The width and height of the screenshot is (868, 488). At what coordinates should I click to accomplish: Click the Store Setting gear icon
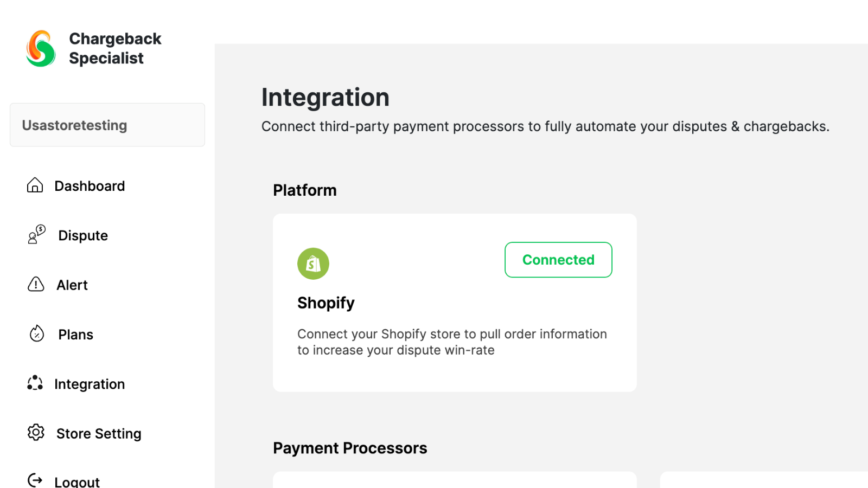click(36, 432)
